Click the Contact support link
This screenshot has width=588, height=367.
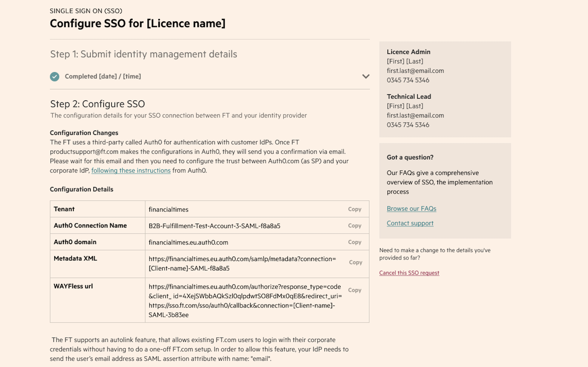[410, 223]
